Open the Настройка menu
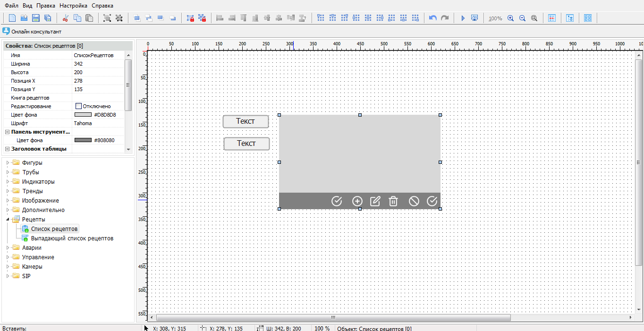Viewport: 644px width, 331px height. (73, 6)
